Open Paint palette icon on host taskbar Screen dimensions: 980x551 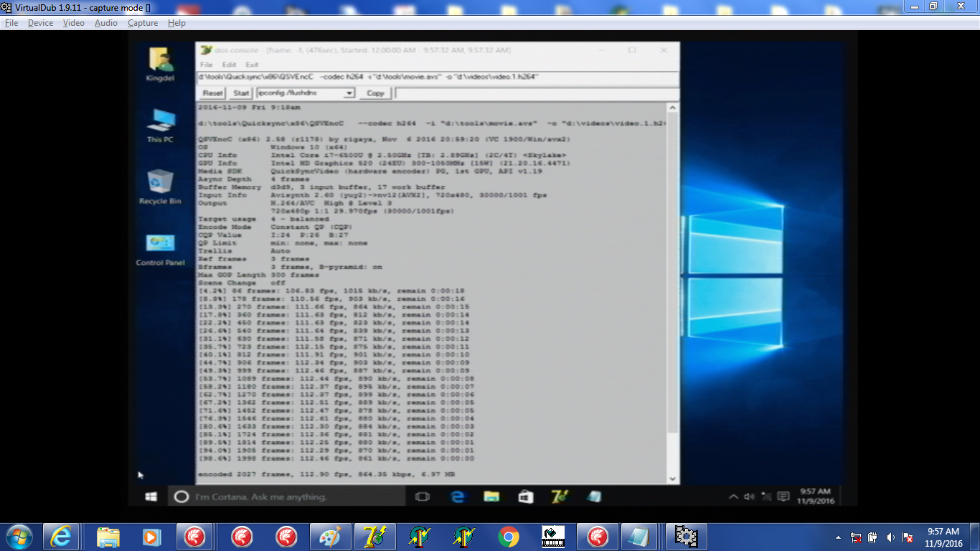point(330,537)
